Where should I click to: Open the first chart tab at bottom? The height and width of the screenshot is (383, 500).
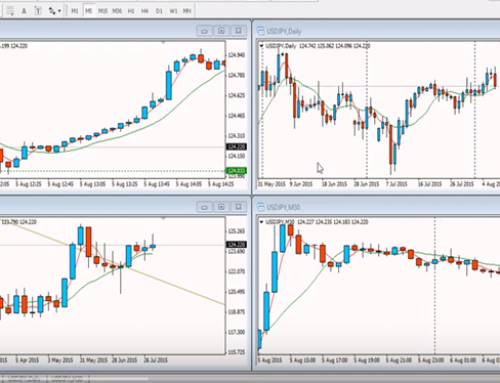click(x=24, y=378)
